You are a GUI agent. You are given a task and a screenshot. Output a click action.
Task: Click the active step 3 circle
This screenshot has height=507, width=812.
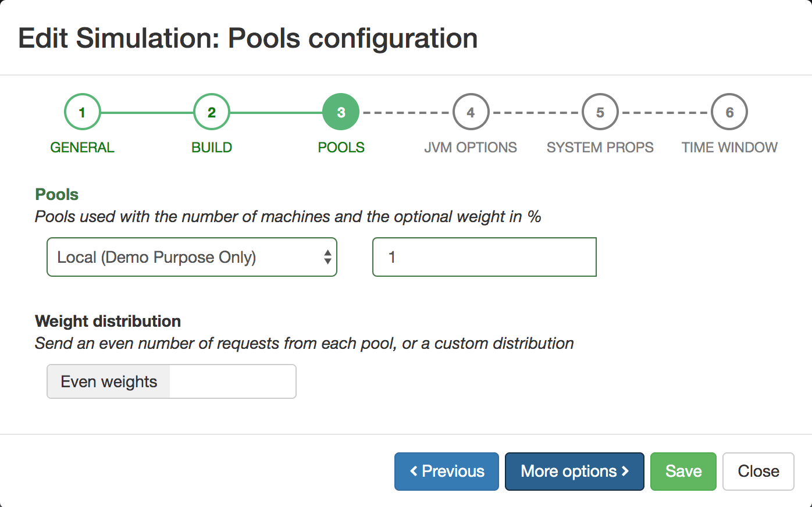point(341,112)
